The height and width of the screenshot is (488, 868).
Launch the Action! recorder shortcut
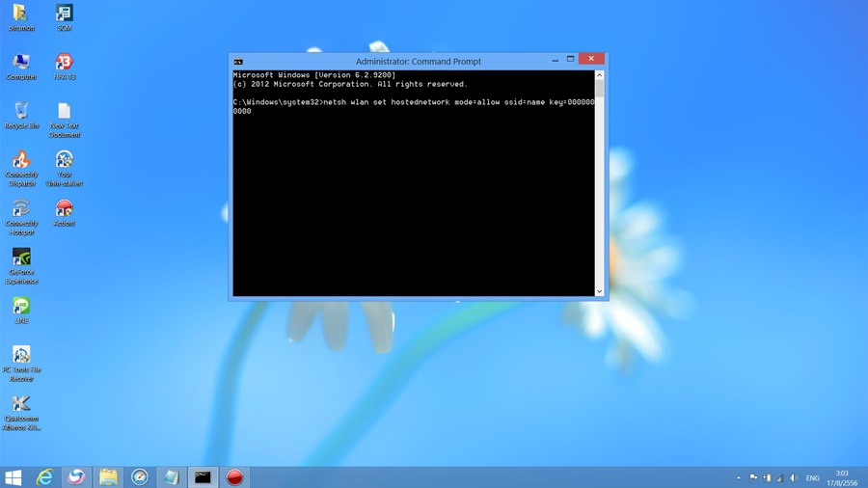click(x=65, y=213)
